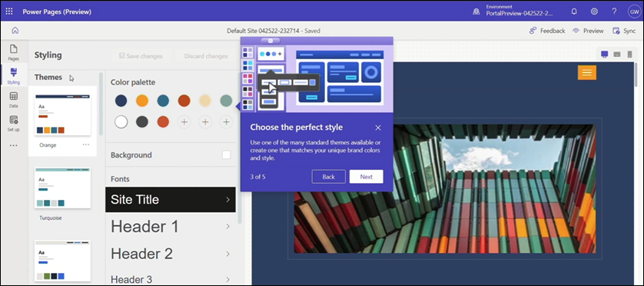Go to the home icon

pos(15,31)
